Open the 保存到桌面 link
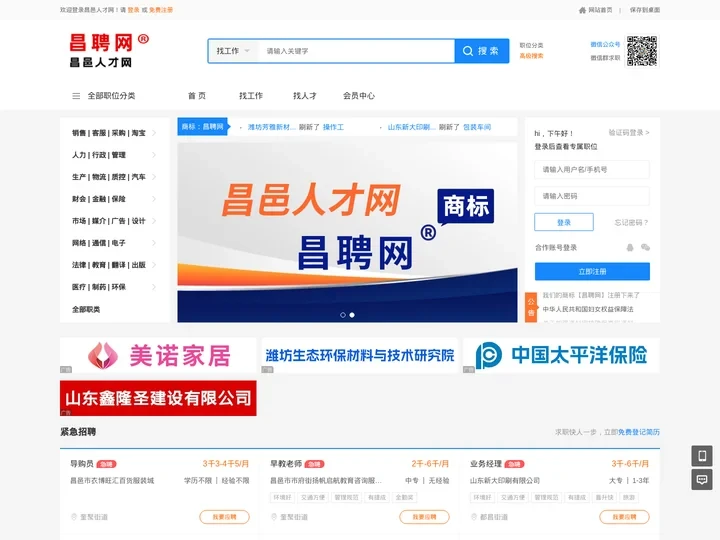Screen dimensions: 720x540 click(644, 10)
